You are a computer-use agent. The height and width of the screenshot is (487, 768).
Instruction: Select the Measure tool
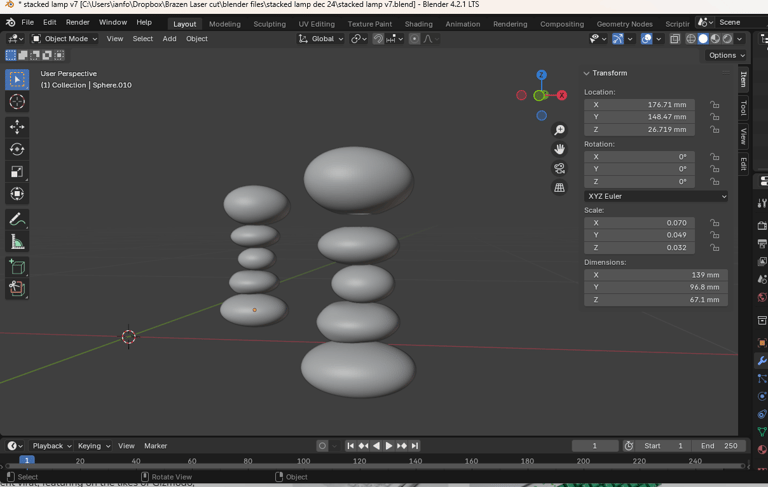pyautogui.click(x=17, y=242)
